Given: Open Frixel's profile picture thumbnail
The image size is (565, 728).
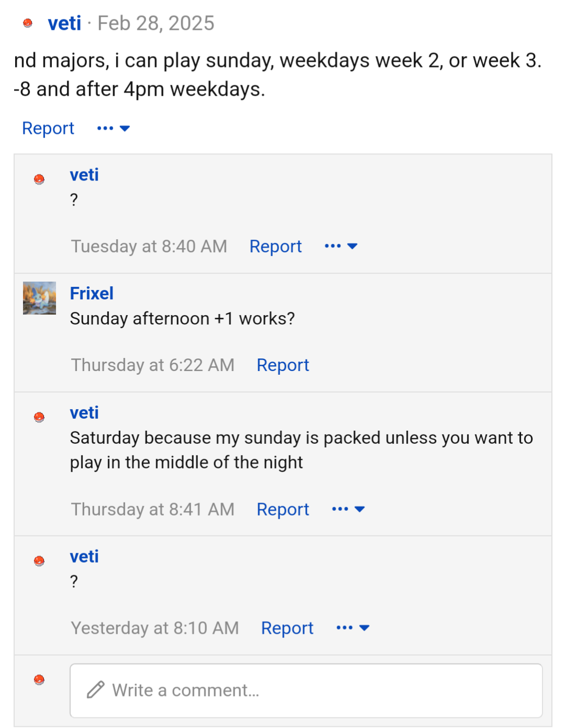Looking at the screenshot, I should tap(39, 298).
